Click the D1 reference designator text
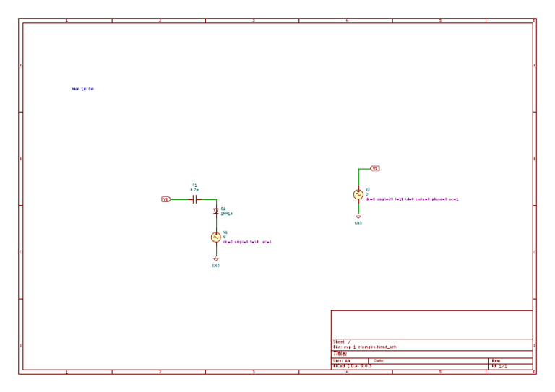Viewport: 555px width, 392px height. 223,209
